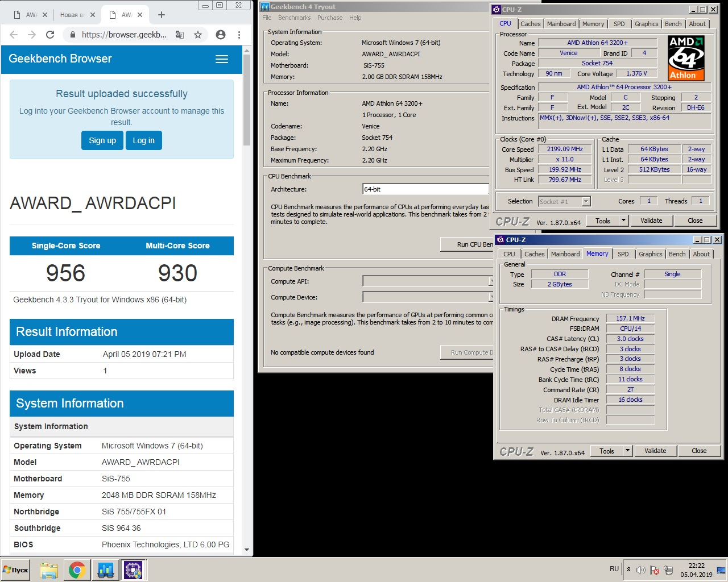Click the translate page icon in address bar
Screen dimensions: 728x582
[x=180, y=35]
